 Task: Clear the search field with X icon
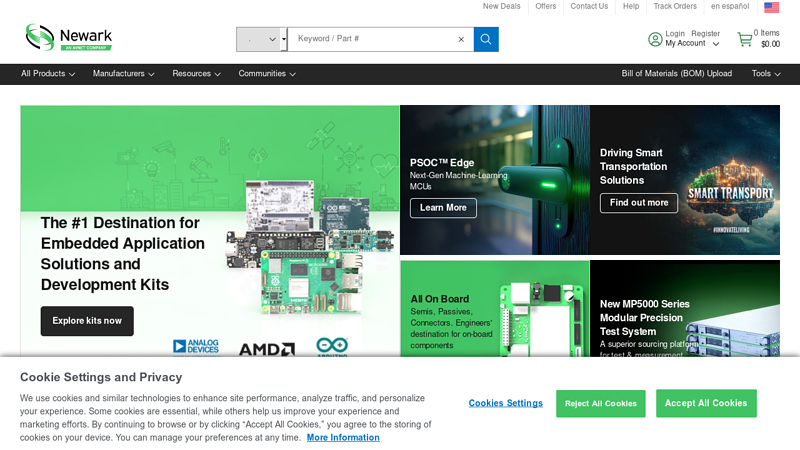coord(461,40)
